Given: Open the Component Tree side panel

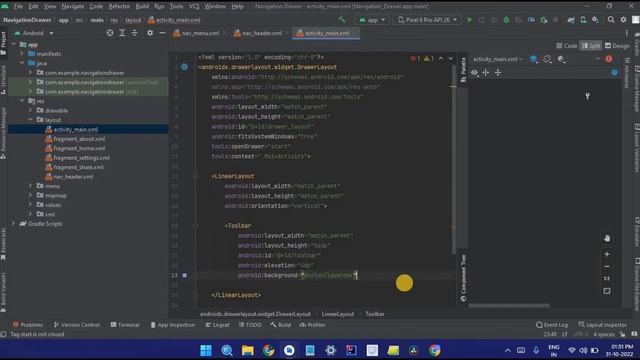Looking at the screenshot, I should click(x=463, y=278).
